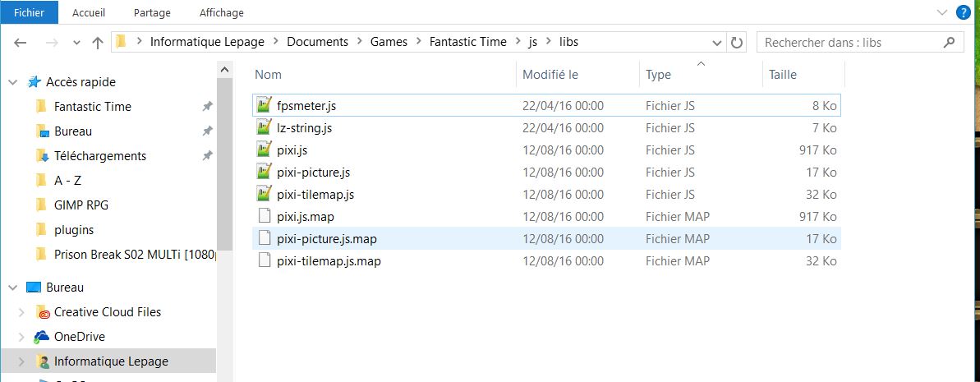Open OneDrive in the navigation pane
The width and height of the screenshot is (980, 382).
[x=80, y=336]
